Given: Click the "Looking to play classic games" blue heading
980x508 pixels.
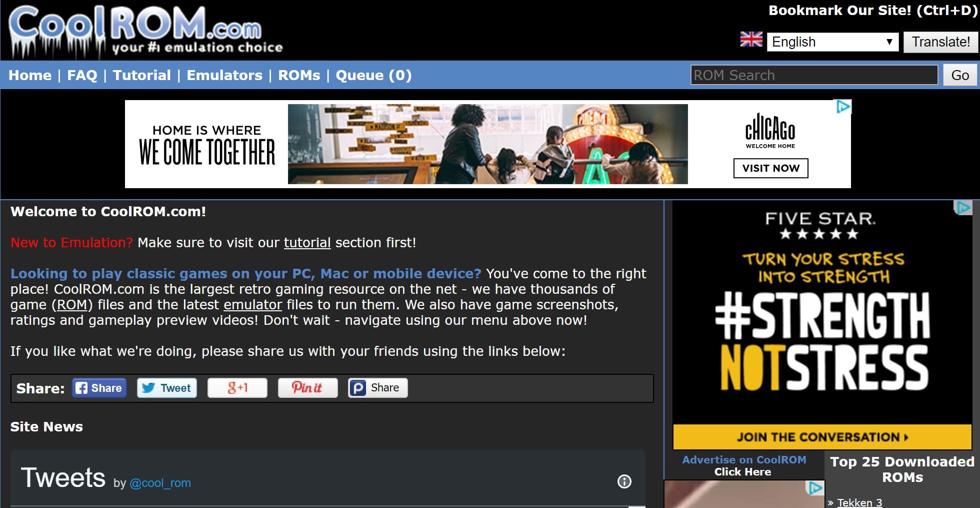Looking at the screenshot, I should pos(245,274).
